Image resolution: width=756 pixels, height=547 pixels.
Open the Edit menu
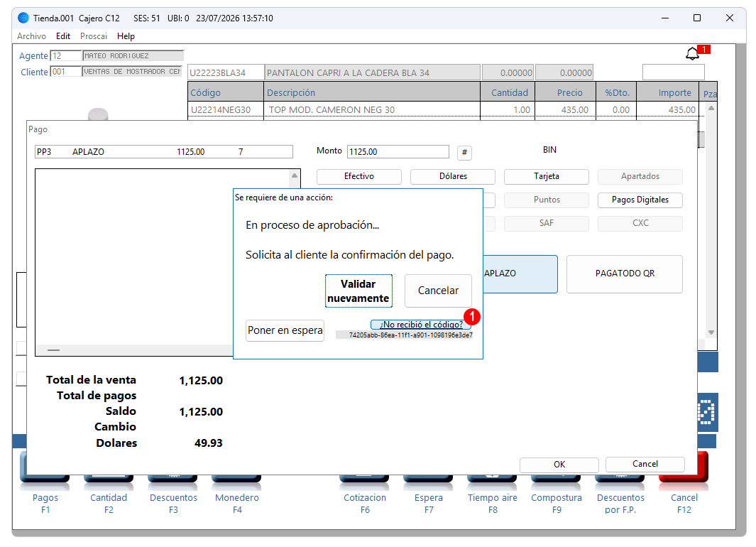63,36
